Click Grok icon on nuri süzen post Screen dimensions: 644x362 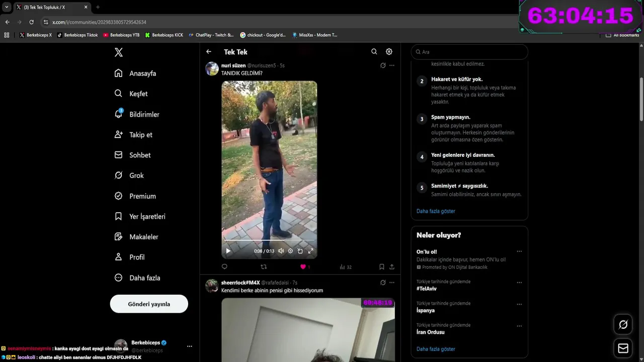pos(383,65)
